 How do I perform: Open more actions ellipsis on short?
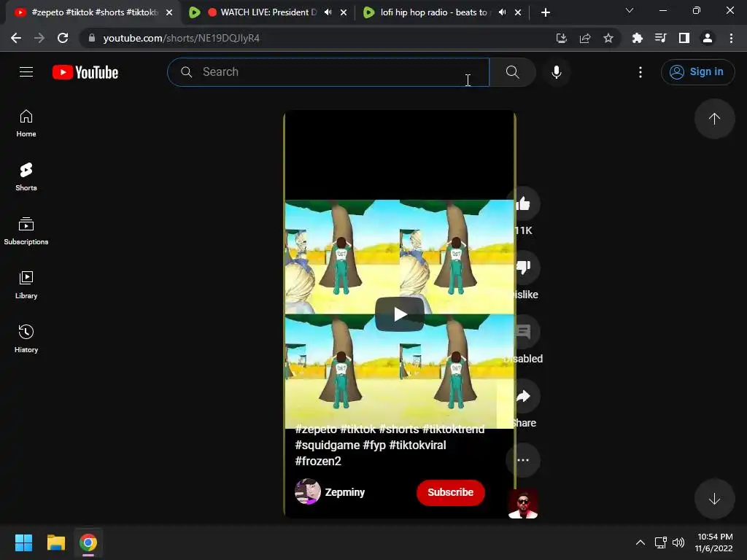pos(523,460)
